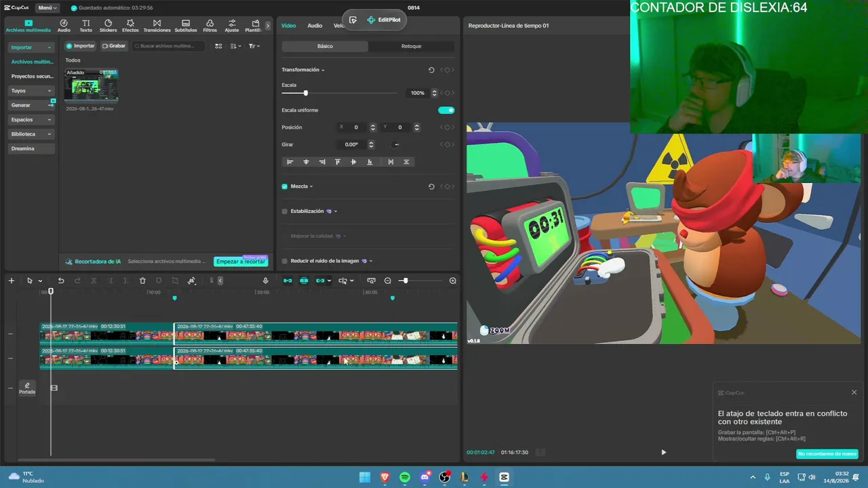Add a keyframe for Girar
The height and width of the screenshot is (488, 868).
[x=447, y=144]
